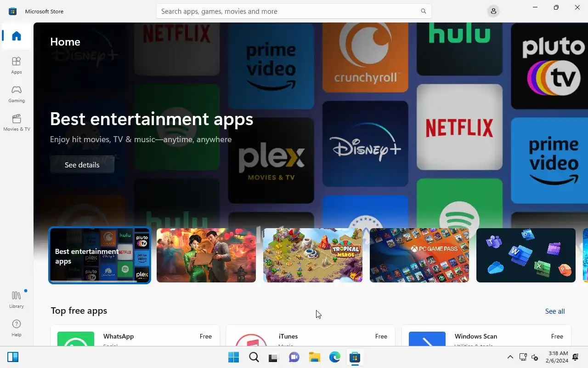Screen dimensions: 588x368
Task: Open Task View on taskbar
Action: click(274, 357)
